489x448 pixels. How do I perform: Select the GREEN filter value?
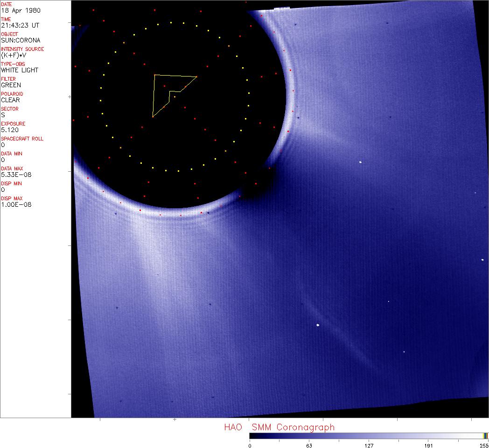point(11,85)
